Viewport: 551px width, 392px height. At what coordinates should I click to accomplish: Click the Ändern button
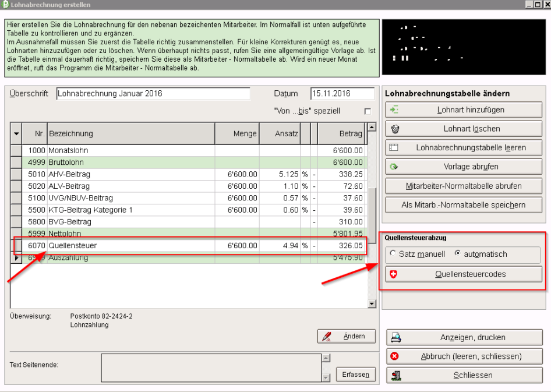coord(346,336)
